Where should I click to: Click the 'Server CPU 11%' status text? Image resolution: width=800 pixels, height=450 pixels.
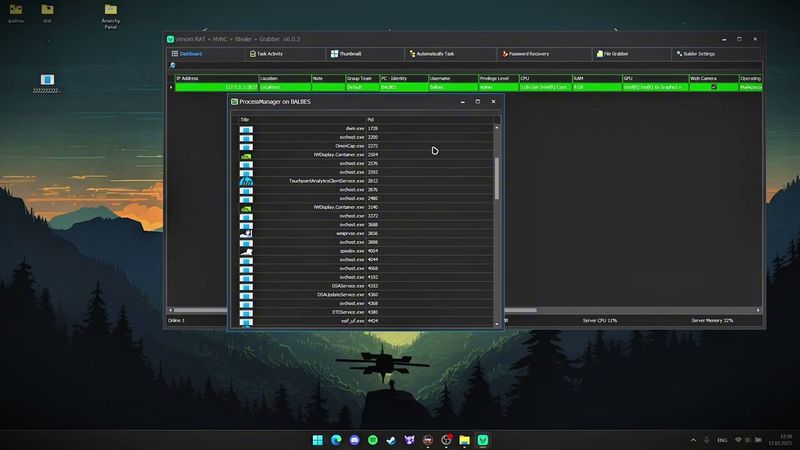599,320
